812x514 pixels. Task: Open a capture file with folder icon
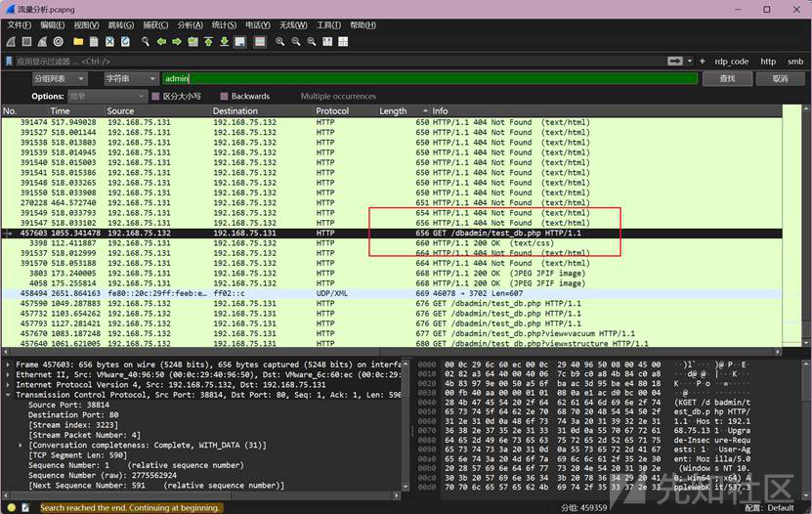coord(78,41)
